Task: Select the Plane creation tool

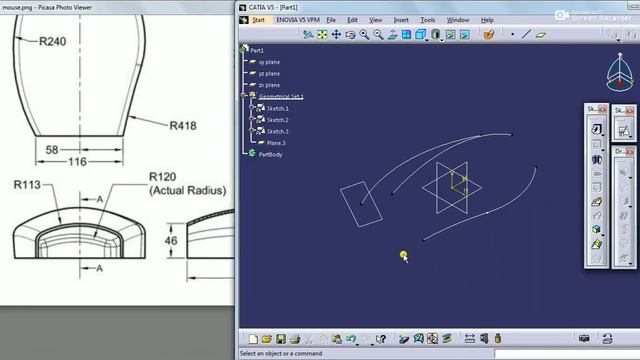Action: (x=541, y=35)
